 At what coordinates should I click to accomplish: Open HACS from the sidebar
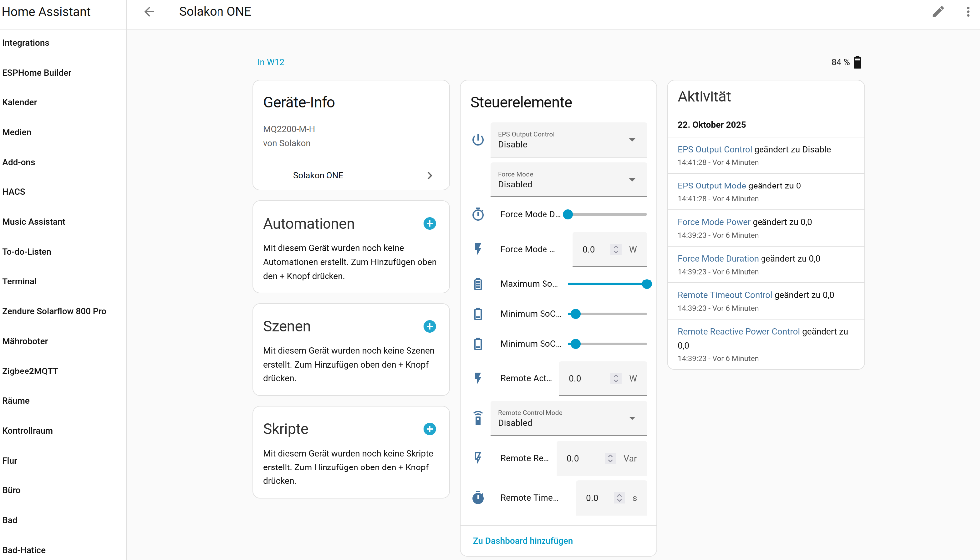tap(14, 192)
